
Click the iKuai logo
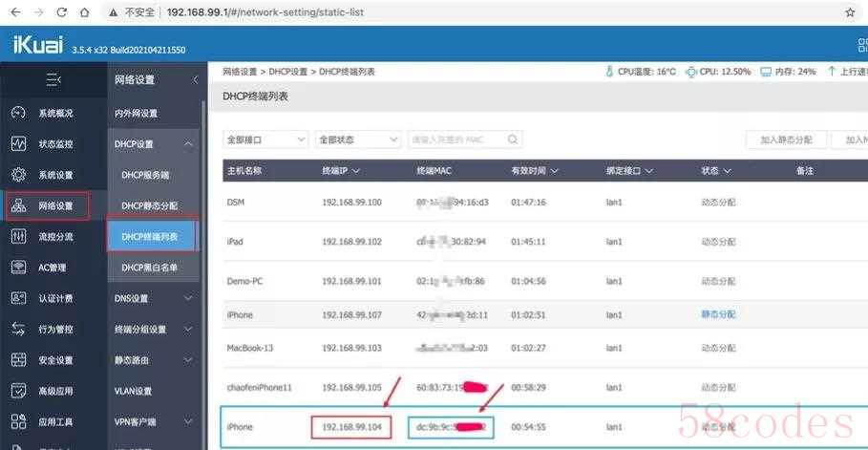pyautogui.click(x=37, y=44)
